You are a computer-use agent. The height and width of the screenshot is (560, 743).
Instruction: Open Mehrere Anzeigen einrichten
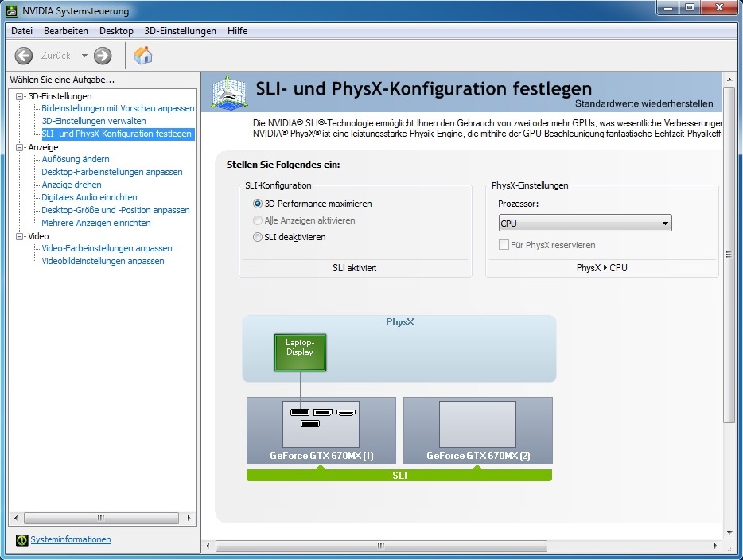click(96, 224)
